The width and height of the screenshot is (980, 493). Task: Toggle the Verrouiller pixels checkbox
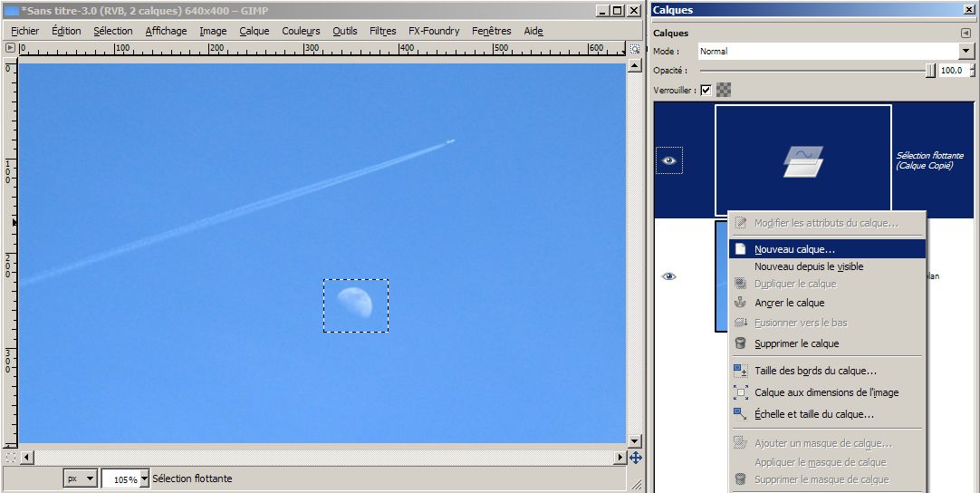(706, 90)
